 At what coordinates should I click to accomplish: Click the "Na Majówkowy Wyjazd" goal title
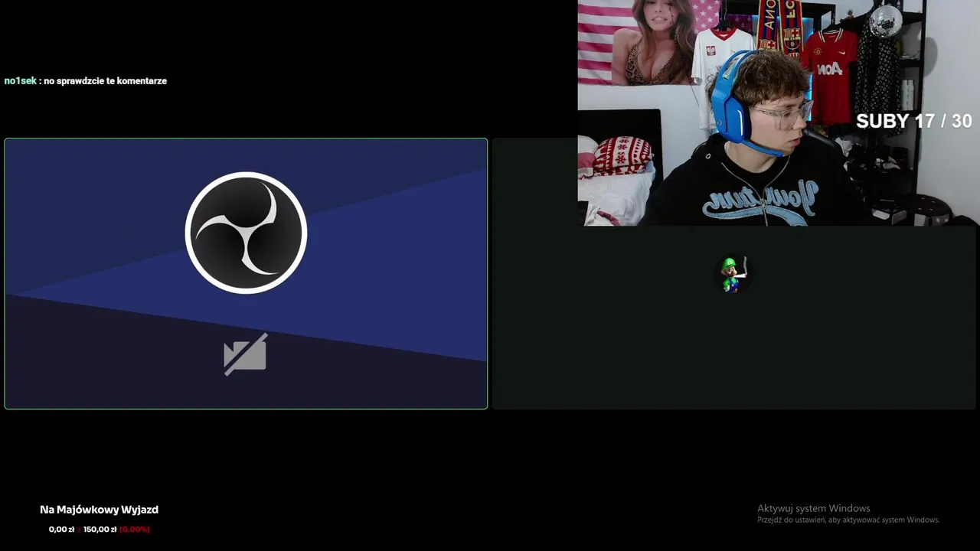pos(99,510)
